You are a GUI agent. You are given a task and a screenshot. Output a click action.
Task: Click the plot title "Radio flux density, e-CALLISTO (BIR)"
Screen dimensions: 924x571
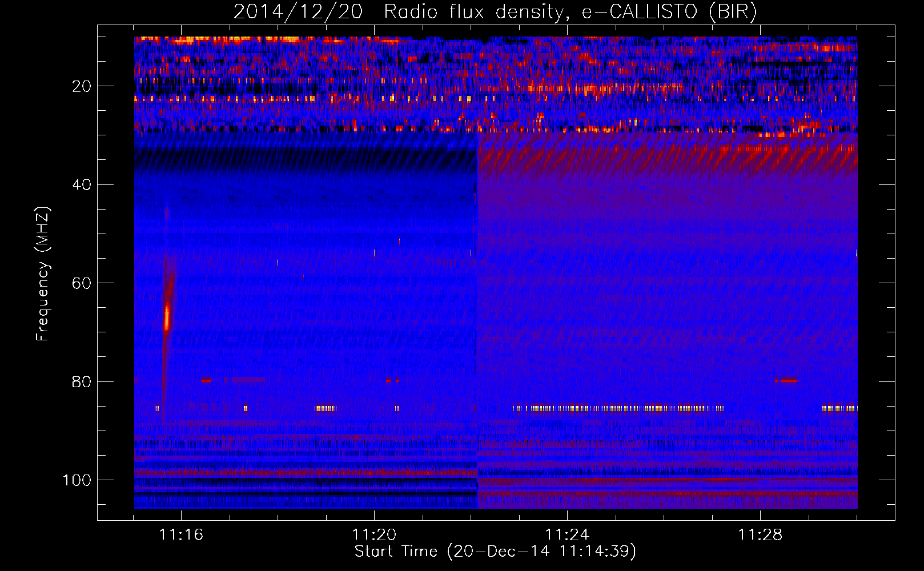570,12
